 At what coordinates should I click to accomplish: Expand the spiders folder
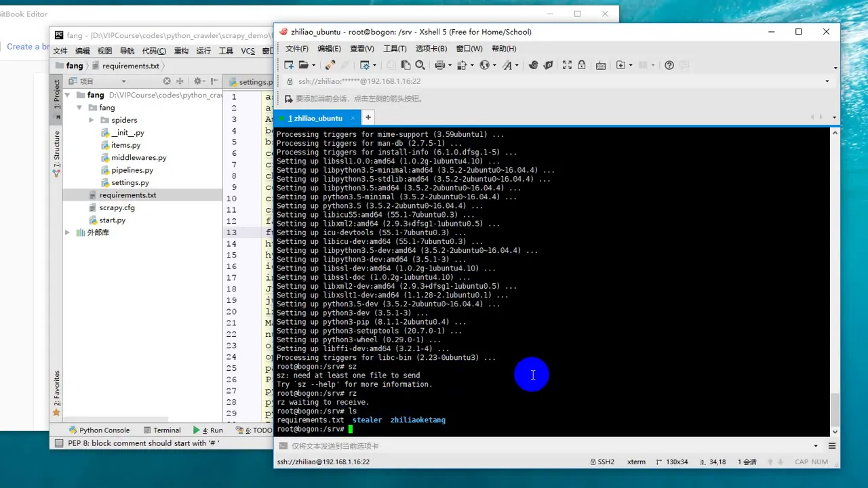point(92,120)
